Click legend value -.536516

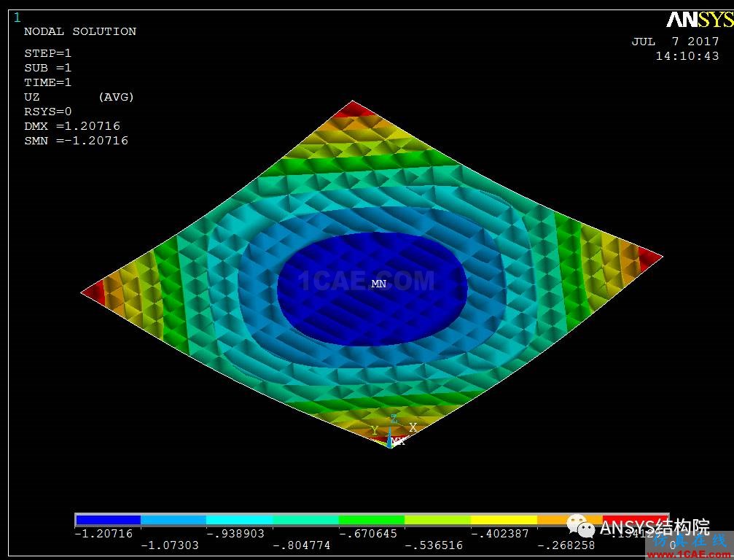tap(434, 545)
